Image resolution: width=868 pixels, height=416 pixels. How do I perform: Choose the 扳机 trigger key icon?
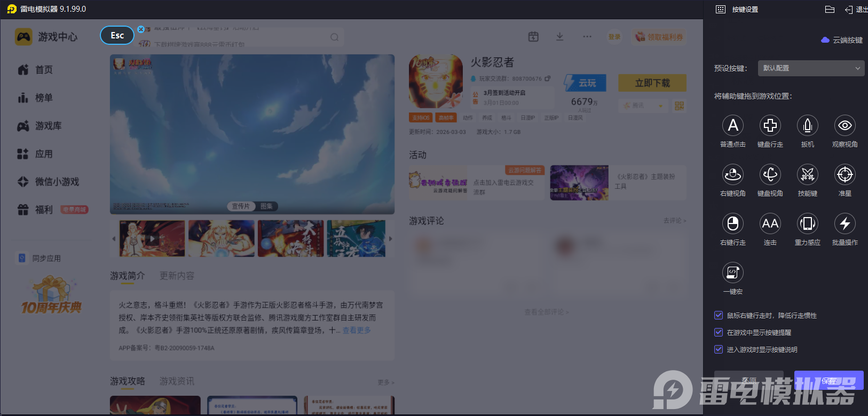click(808, 125)
